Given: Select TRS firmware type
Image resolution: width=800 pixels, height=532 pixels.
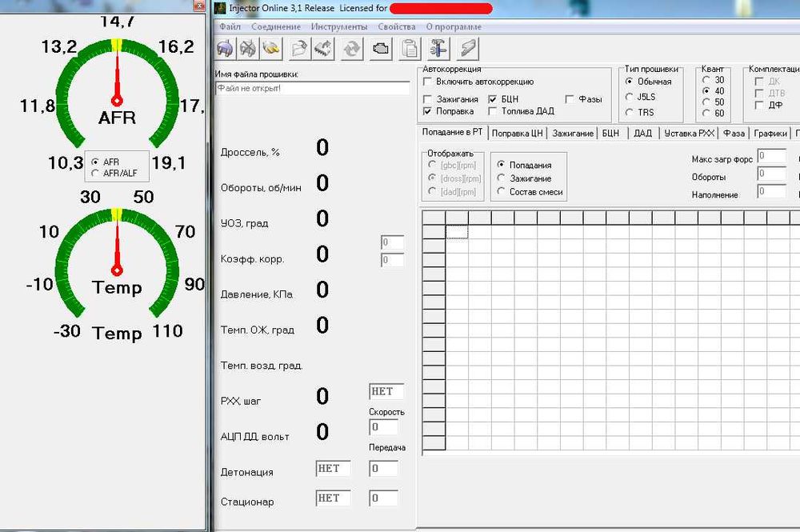Looking at the screenshot, I should click(629, 112).
